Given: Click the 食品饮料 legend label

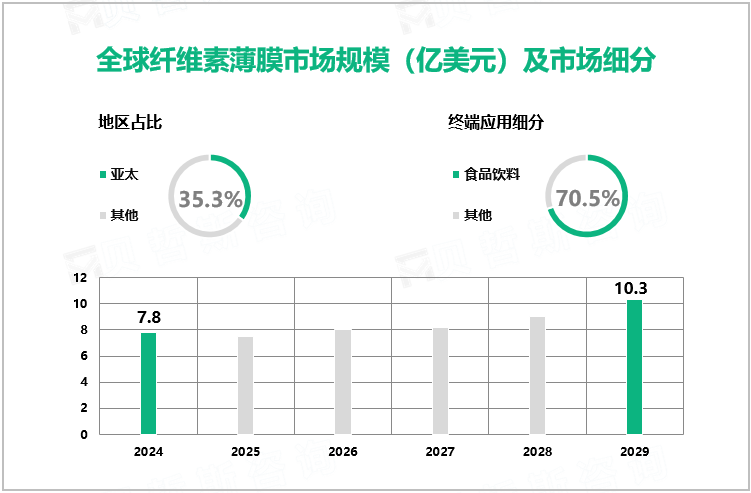Looking at the screenshot, I should click(x=492, y=174).
